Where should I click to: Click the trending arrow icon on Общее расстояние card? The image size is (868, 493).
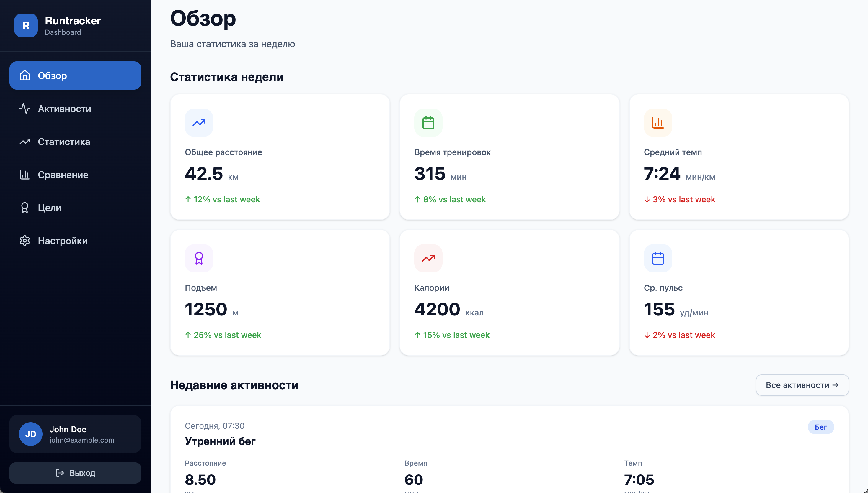point(199,123)
